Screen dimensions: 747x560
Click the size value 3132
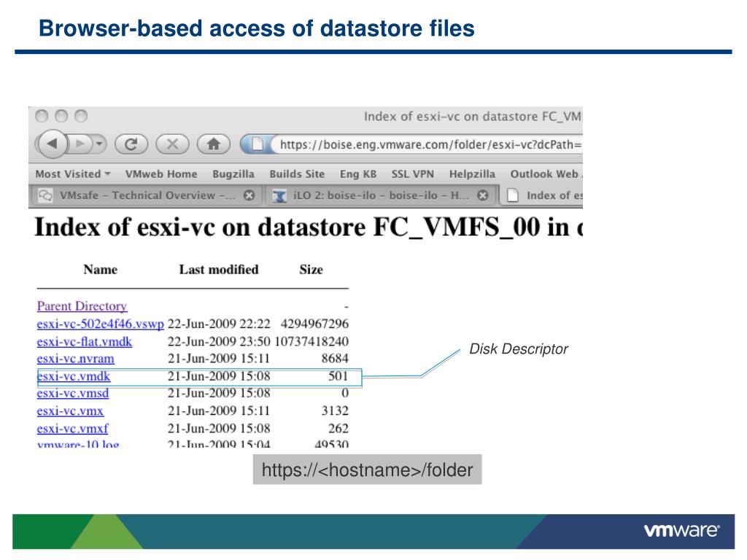coord(335,411)
